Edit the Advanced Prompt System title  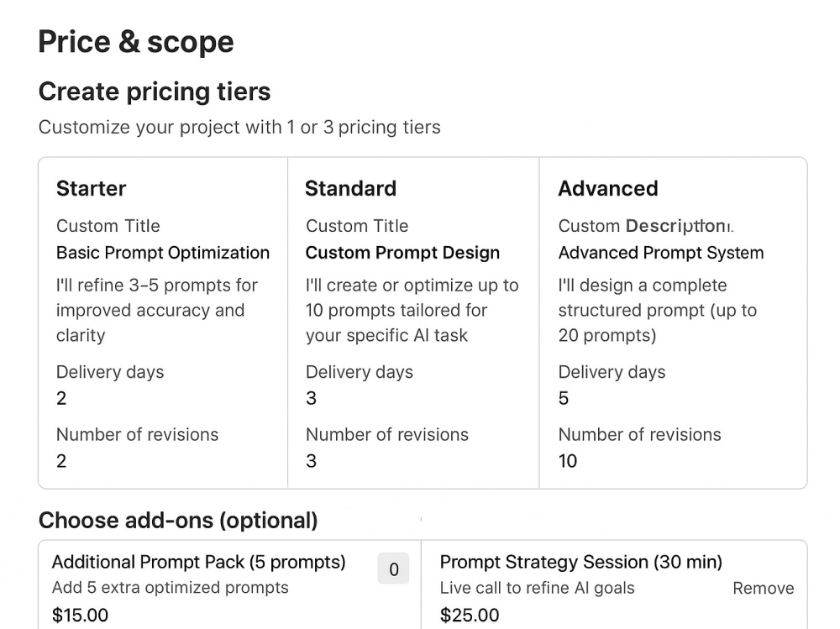coord(661,252)
